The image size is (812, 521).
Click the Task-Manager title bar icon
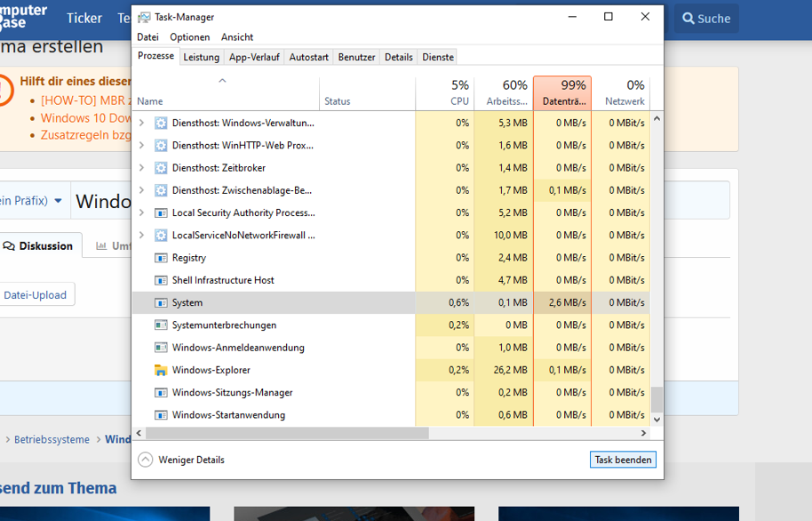[144, 17]
